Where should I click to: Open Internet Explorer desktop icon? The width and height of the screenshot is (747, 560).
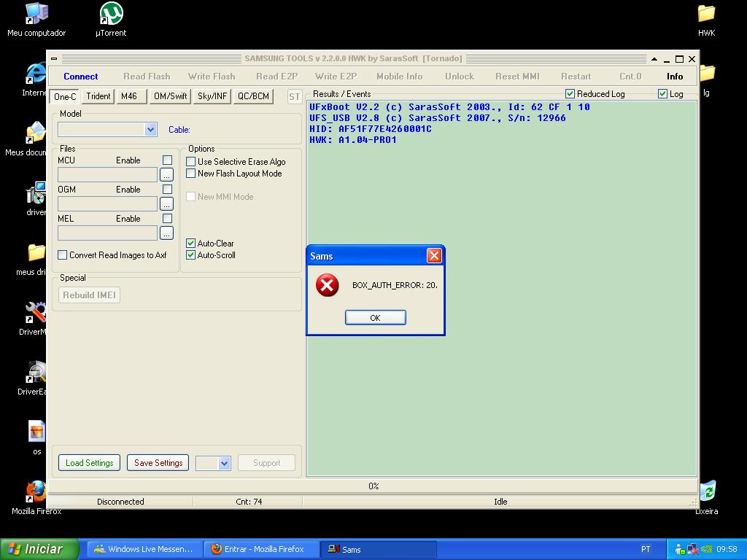(x=36, y=79)
